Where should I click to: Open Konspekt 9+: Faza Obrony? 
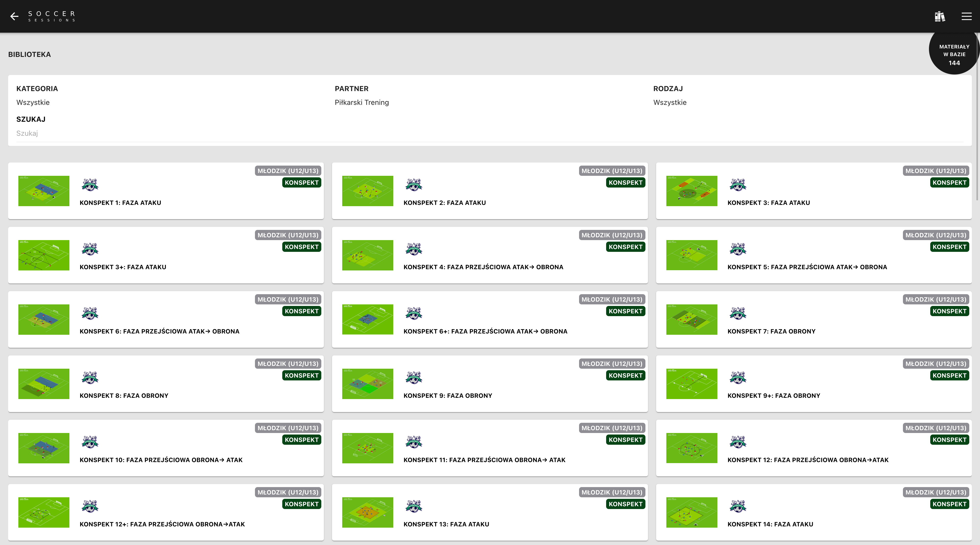[774, 395]
